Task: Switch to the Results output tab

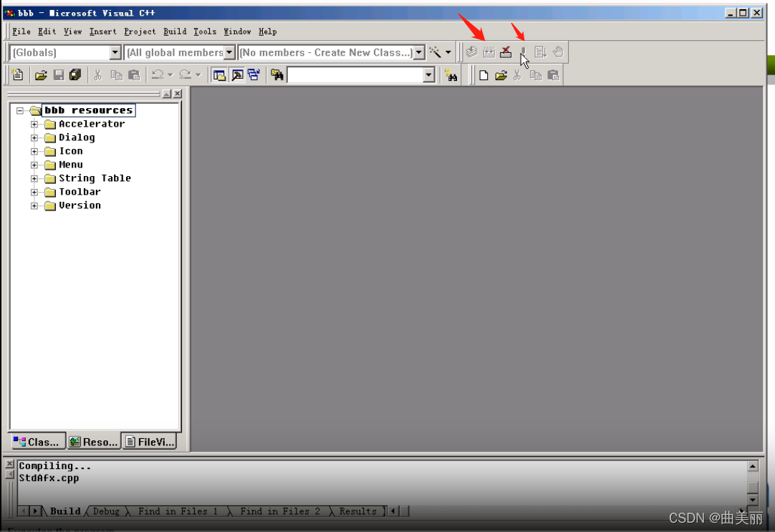Action: pos(358,511)
